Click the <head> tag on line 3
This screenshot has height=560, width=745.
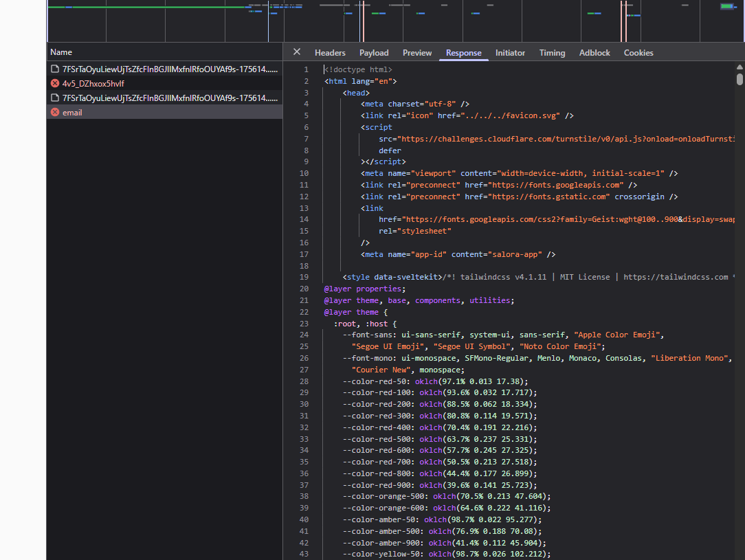[x=356, y=93]
